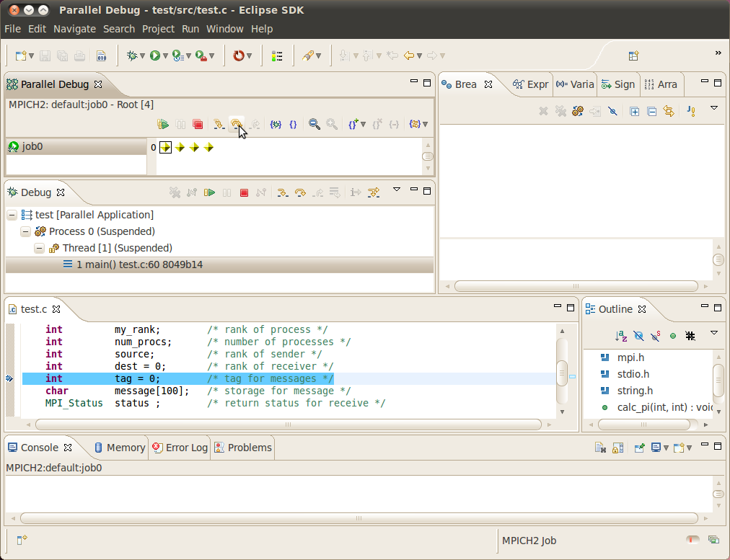Toggle Use Step Filters in Debug view
The height and width of the screenshot is (560, 730).
click(374, 192)
